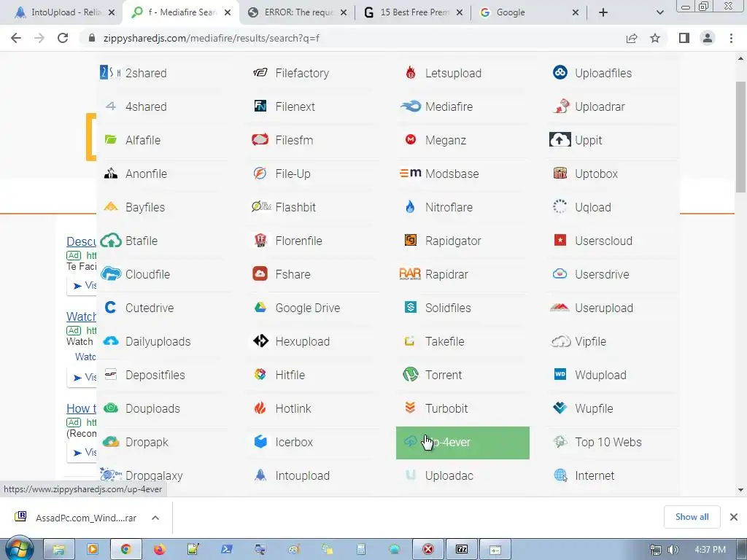Click the Uploadfiles blue circle icon
Image resolution: width=747 pixels, height=560 pixels.
560,72
